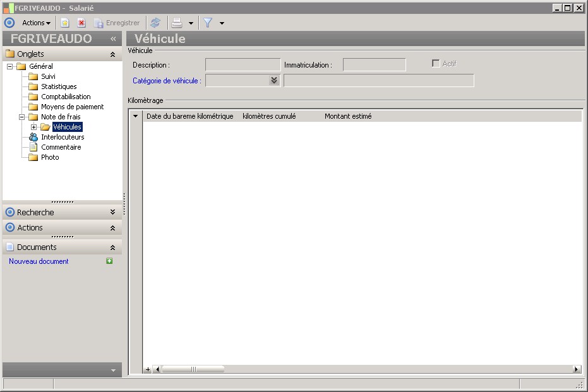This screenshot has height=392, width=588.
Task: Open the Suivi folder
Action: (48, 76)
